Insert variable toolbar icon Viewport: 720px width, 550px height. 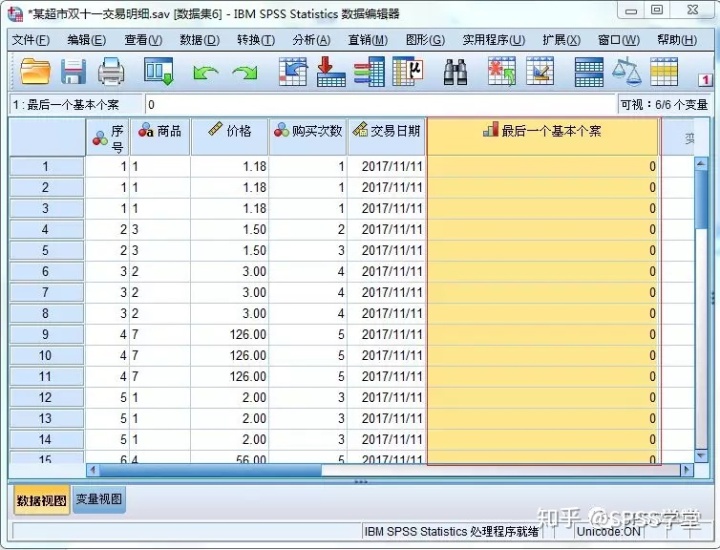tap(540, 71)
